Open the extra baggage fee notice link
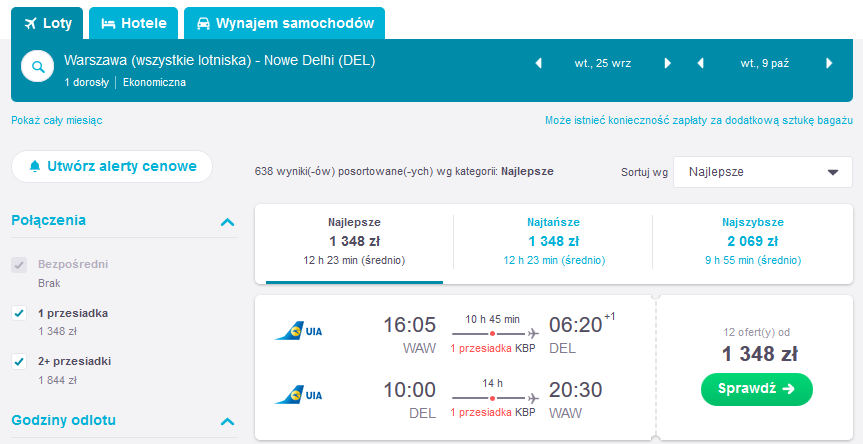Viewport: 863px width, 444px height. tap(699, 120)
